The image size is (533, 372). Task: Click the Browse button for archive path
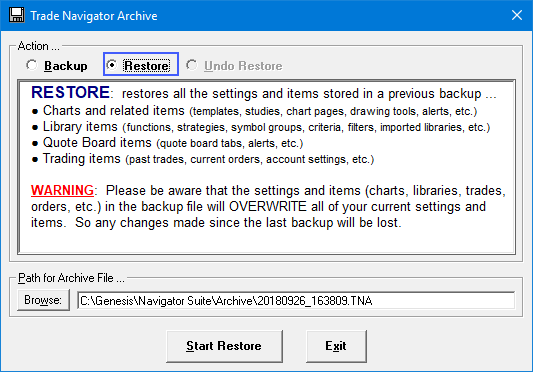43,300
